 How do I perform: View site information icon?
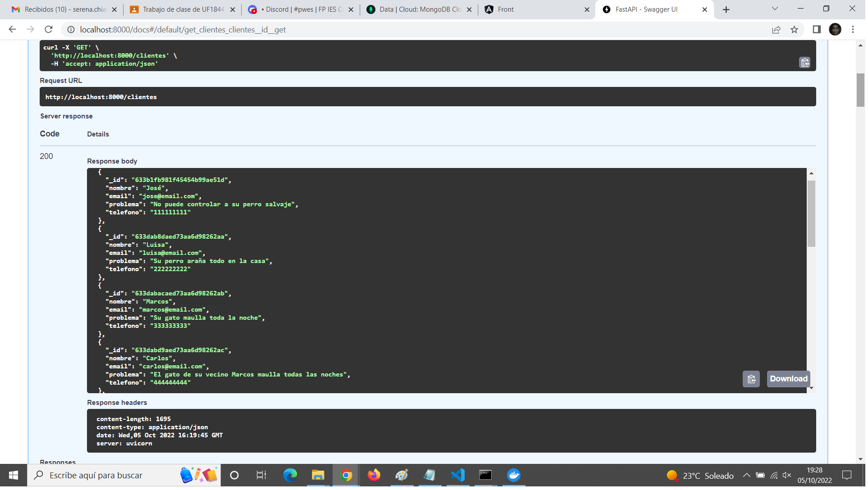pyautogui.click(x=71, y=30)
